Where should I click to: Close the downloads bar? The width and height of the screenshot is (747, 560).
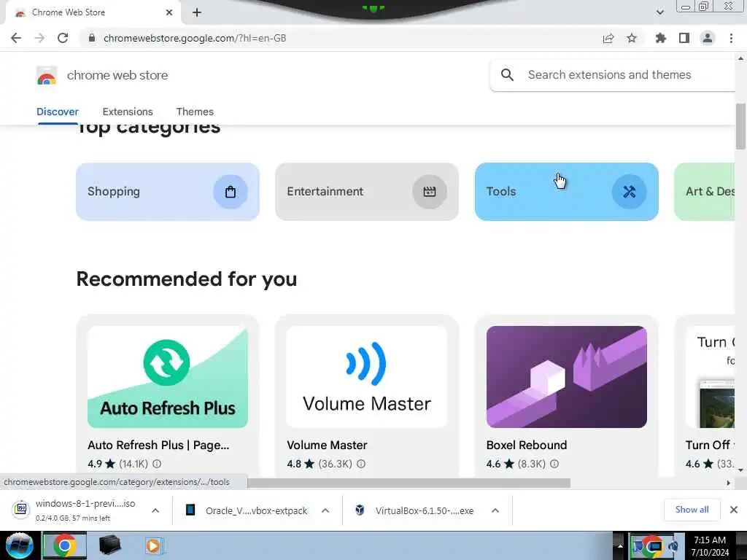tap(734, 510)
